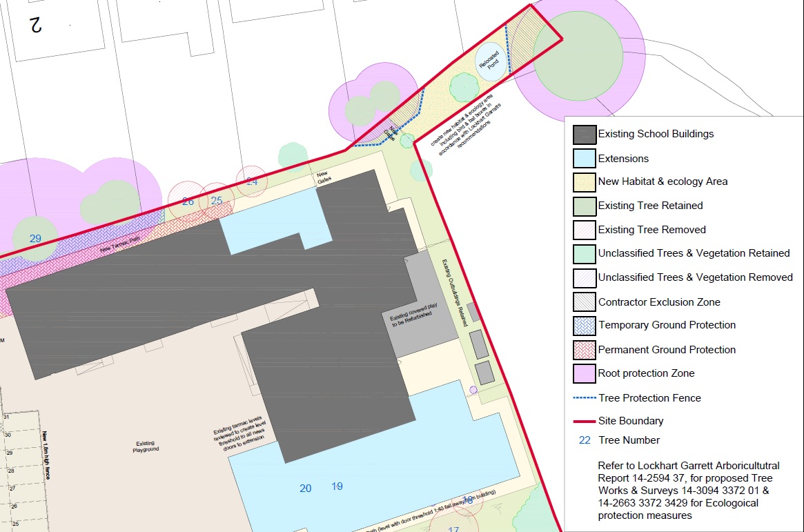Click the Unclassified Trees & Vegetation Retained swatch

pos(585,254)
